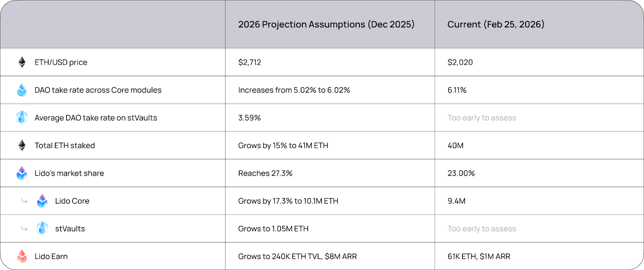Click the $2,020 current price cell

460,62
